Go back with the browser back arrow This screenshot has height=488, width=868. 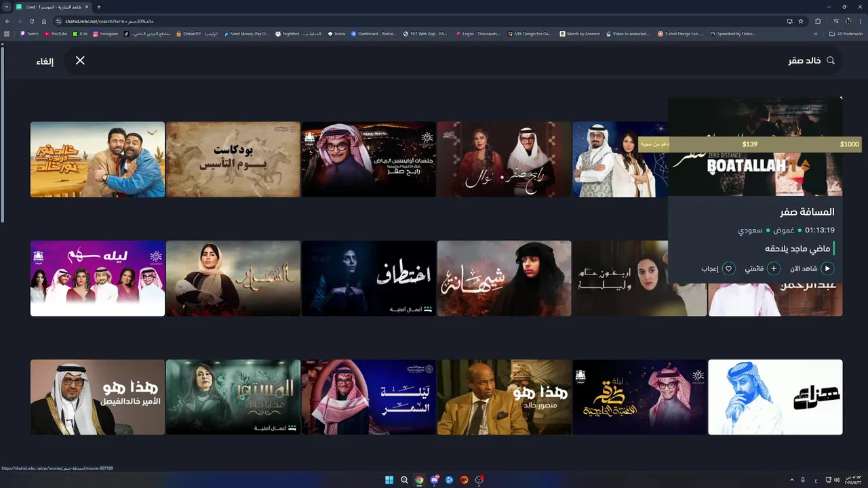pos(7,21)
